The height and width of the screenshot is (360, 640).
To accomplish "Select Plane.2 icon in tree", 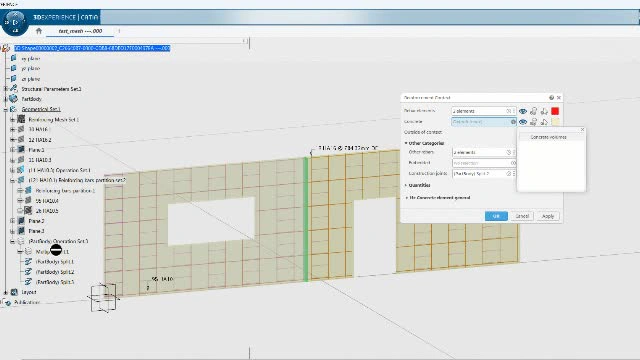I will (21, 220).
